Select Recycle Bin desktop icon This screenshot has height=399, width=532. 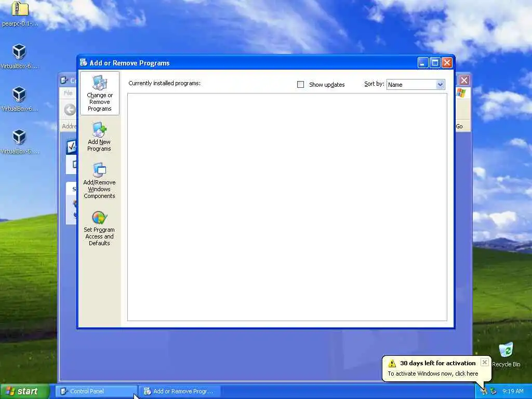(x=506, y=354)
